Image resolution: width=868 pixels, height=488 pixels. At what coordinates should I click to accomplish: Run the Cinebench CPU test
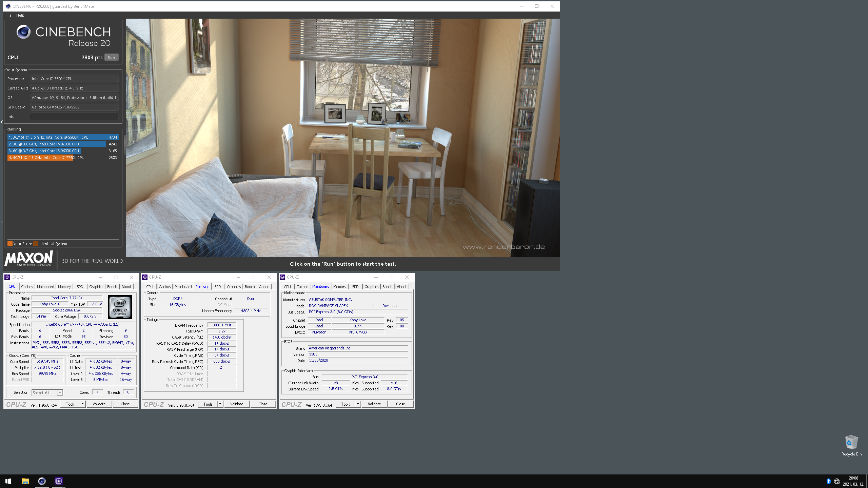tap(112, 58)
